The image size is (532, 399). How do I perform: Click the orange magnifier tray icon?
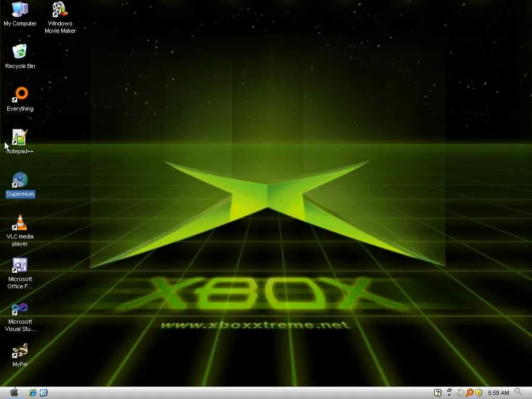coord(470,393)
